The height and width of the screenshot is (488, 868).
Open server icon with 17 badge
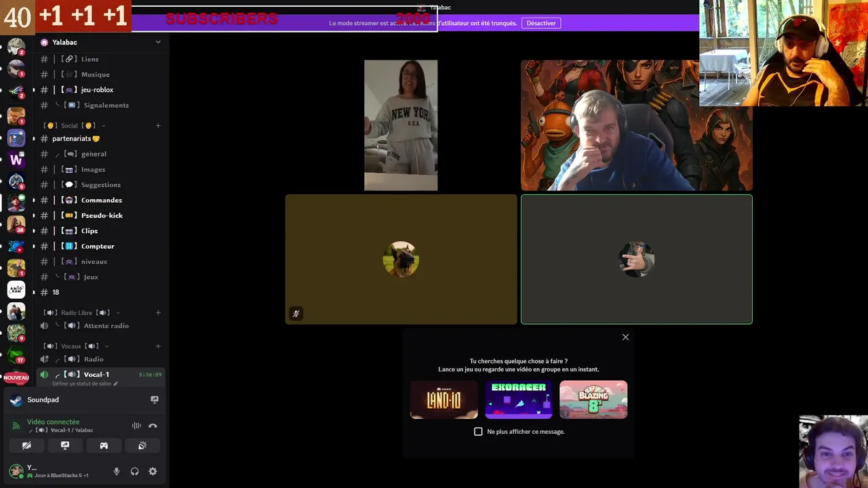[x=16, y=354]
